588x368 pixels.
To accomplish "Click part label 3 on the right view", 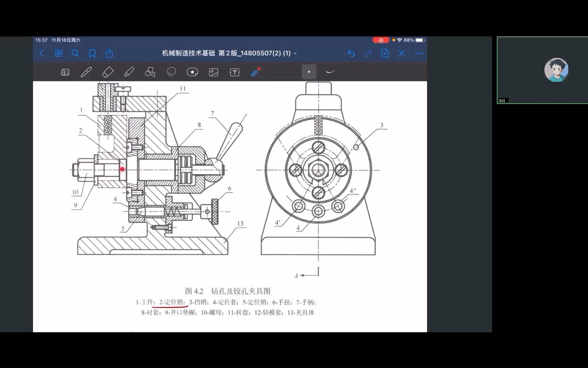I will (381, 125).
